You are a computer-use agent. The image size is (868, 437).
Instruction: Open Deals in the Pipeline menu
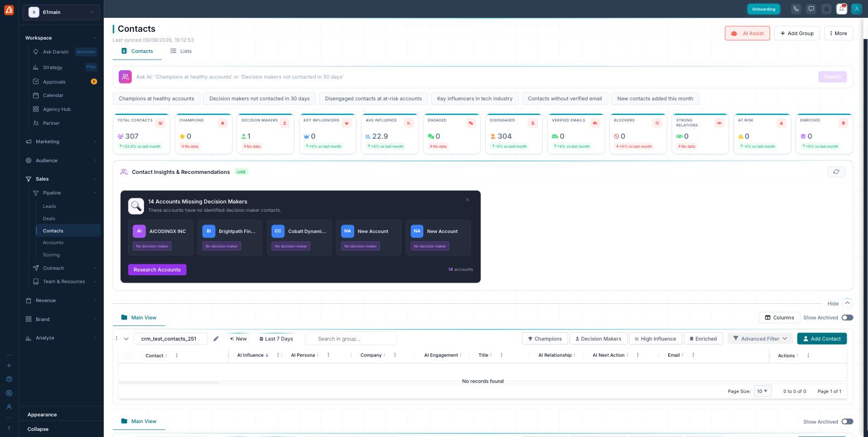pos(49,219)
